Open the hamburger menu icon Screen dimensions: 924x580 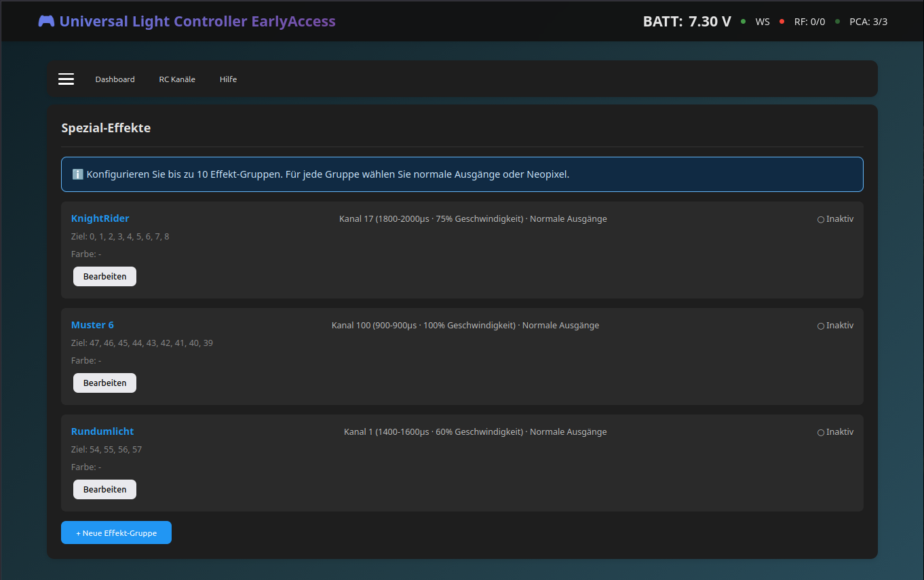click(x=66, y=79)
